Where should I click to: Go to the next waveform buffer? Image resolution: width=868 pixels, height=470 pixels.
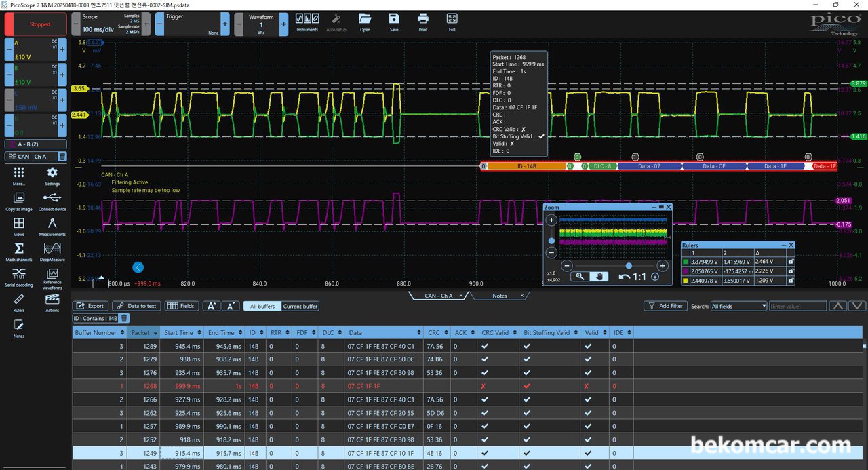(284, 24)
